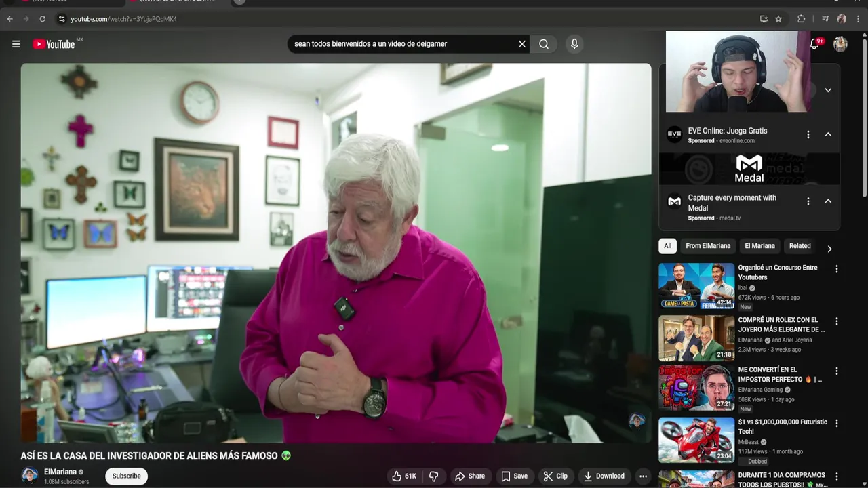868x488 pixels.
Task: Create a Clip of the video
Action: point(555,476)
